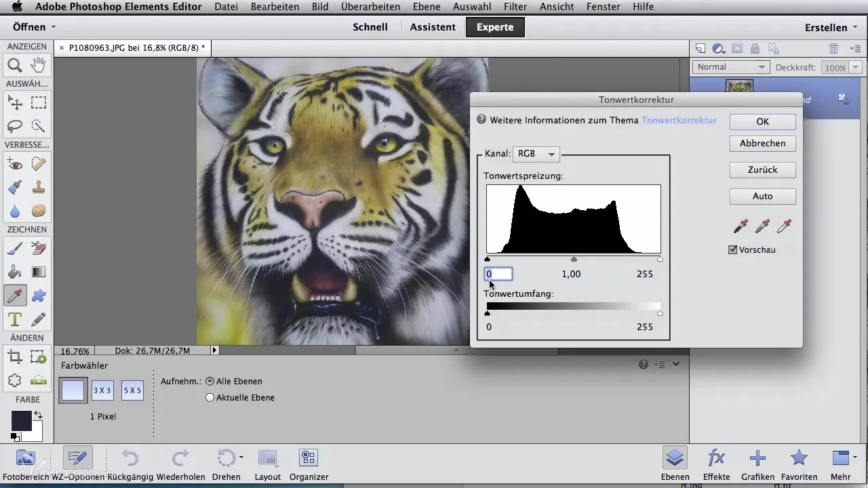Select the Smart Brush tool
Viewport: 868px width, 488px height.
point(14,187)
